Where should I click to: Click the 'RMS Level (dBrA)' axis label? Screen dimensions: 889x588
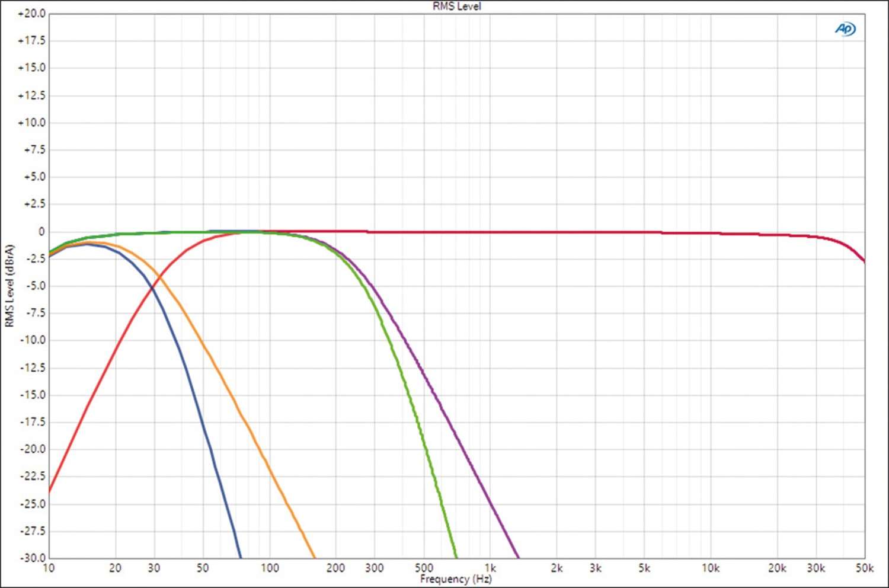pyautogui.click(x=9, y=286)
